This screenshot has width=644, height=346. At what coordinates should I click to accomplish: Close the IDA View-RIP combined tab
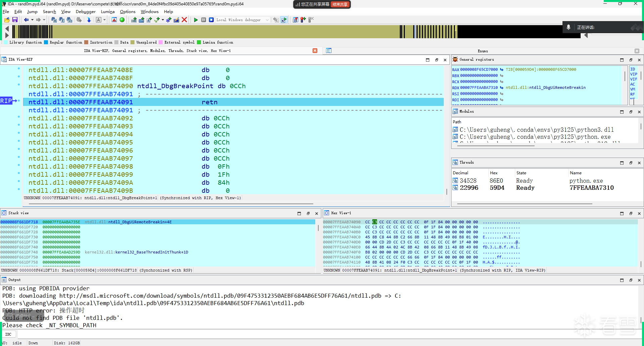click(x=315, y=51)
